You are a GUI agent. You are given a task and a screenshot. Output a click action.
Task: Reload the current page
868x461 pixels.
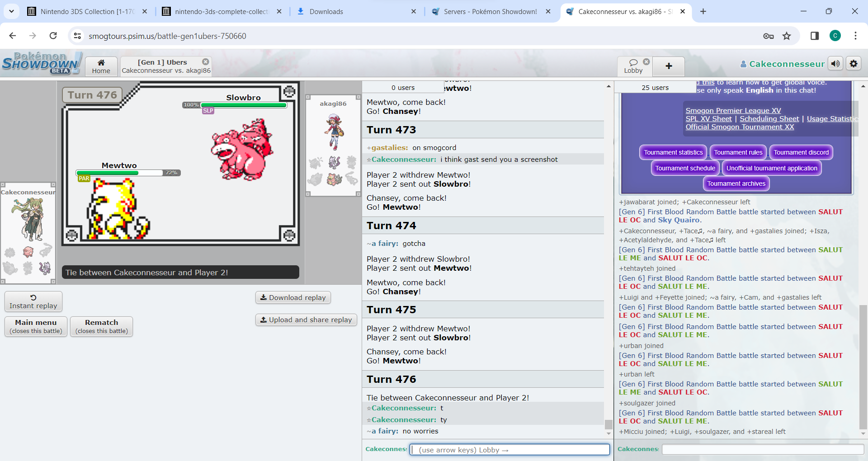53,36
